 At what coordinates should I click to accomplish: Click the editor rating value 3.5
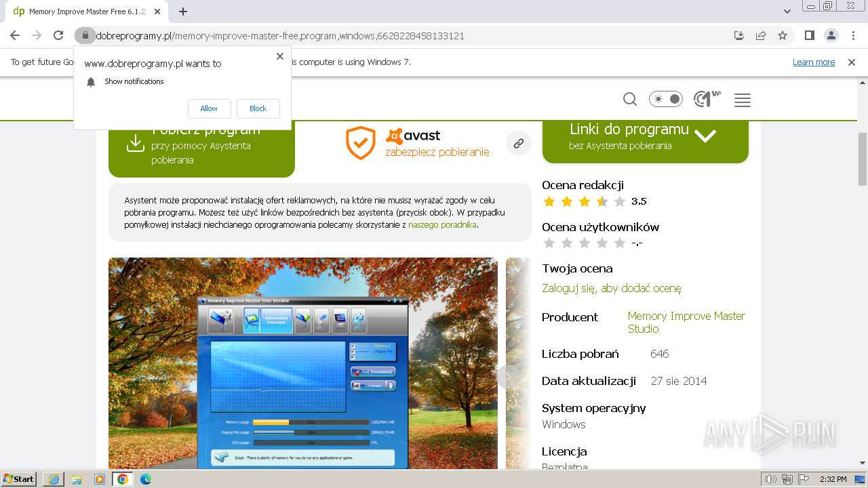(x=639, y=201)
